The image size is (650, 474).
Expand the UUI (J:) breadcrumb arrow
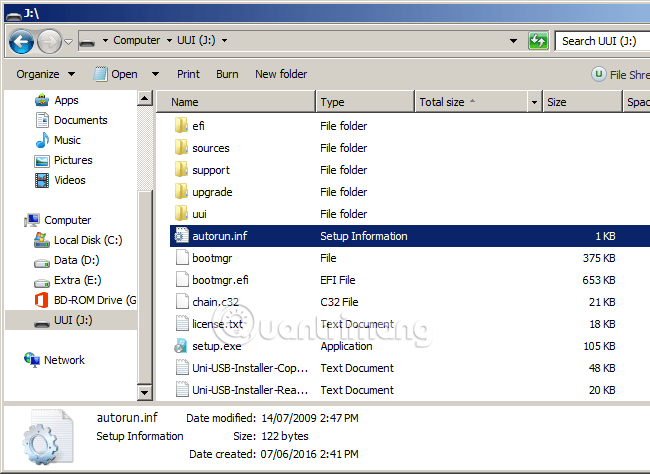(224, 41)
